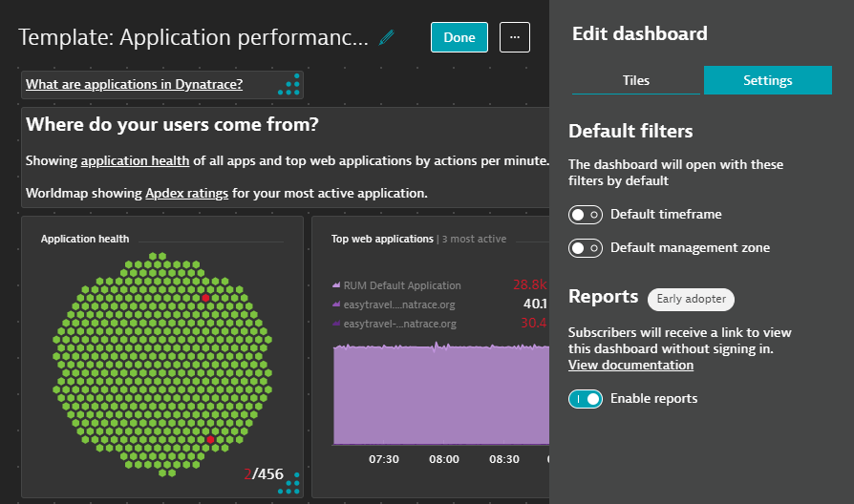
Task: Click the RUM Default Application chart icon
Action: click(x=336, y=284)
